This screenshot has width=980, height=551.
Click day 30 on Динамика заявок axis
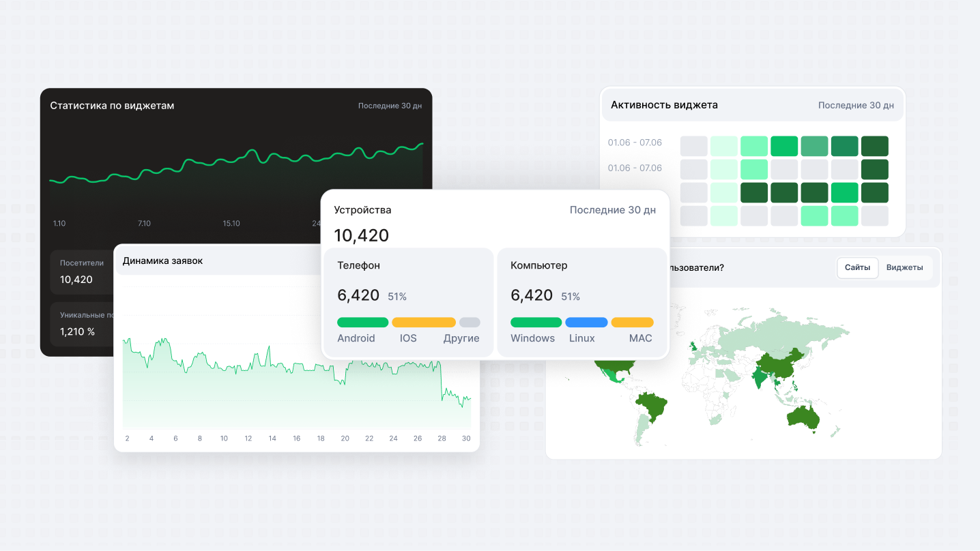coord(466,438)
